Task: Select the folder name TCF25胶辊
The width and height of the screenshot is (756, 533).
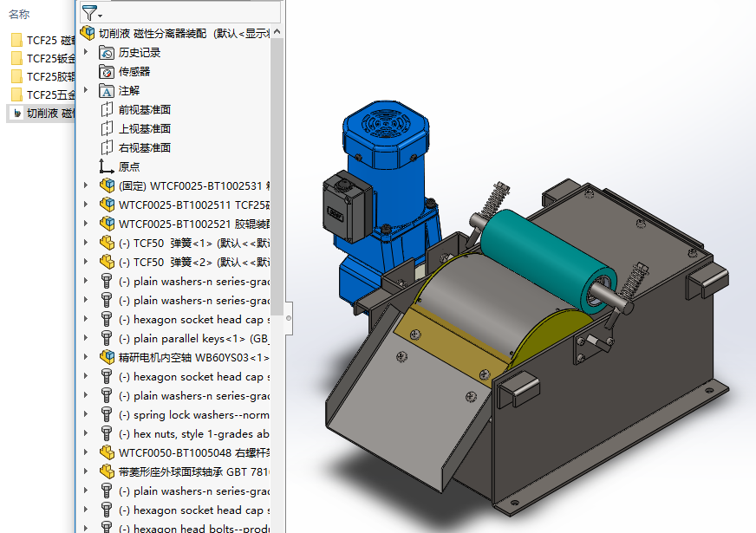Action: (51, 76)
